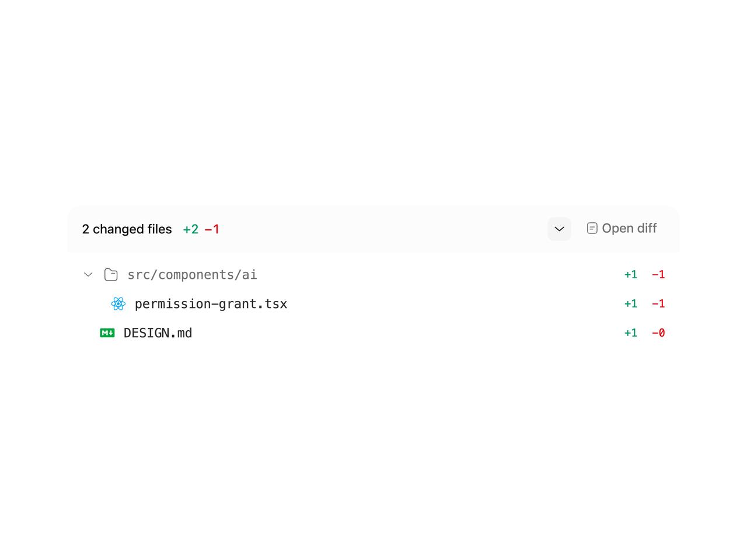747x560 pixels.
Task: Click the −1 total deletions count
Action: pos(212,229)
